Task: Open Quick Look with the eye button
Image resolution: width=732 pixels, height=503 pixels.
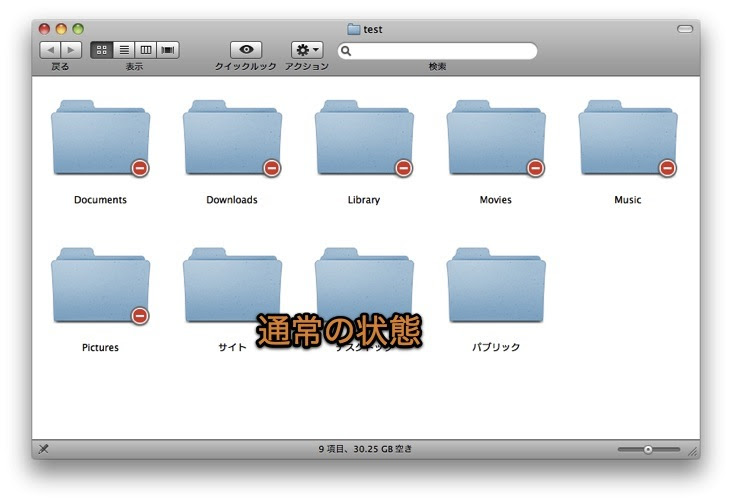Action: (246, 50)
